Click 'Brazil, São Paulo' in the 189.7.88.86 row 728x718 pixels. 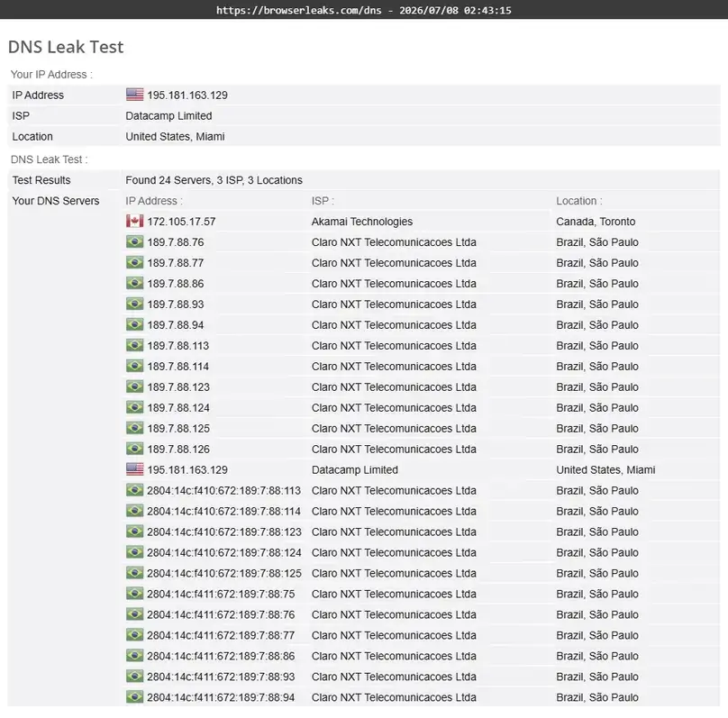click(x=597, y=284)
